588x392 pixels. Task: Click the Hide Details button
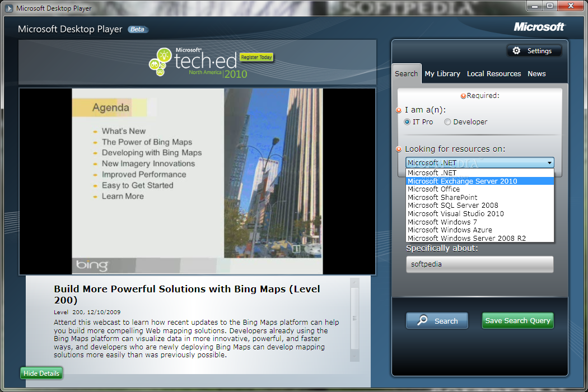click(x=41, y=374)
